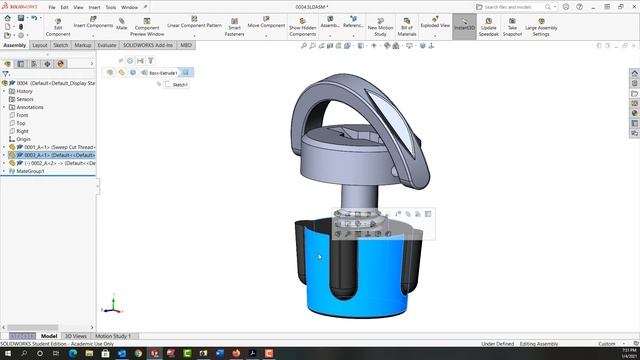This screenshot has width=640, height=360.
Task: Open FeatureManager design tree tab
Action: pos(8,64)
